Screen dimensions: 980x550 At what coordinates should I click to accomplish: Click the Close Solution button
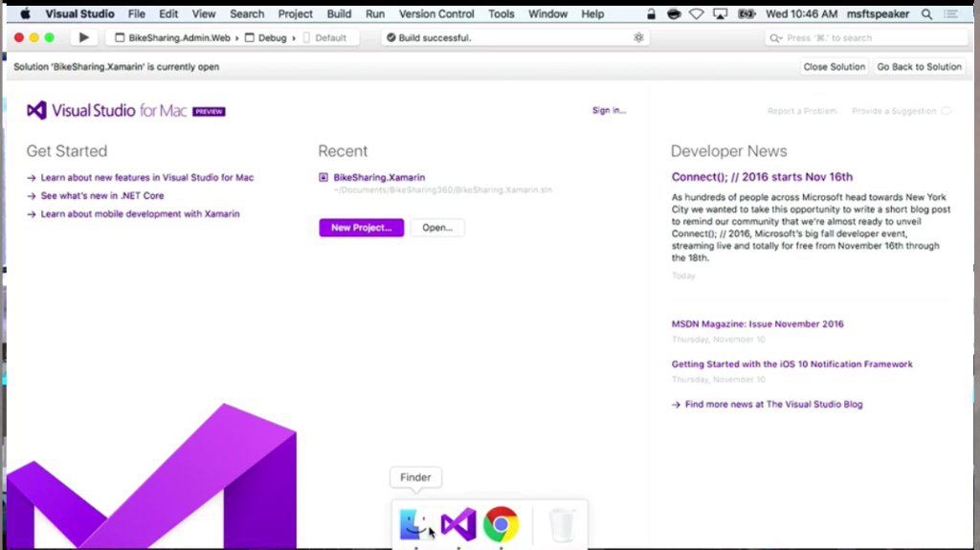(835, 67)
